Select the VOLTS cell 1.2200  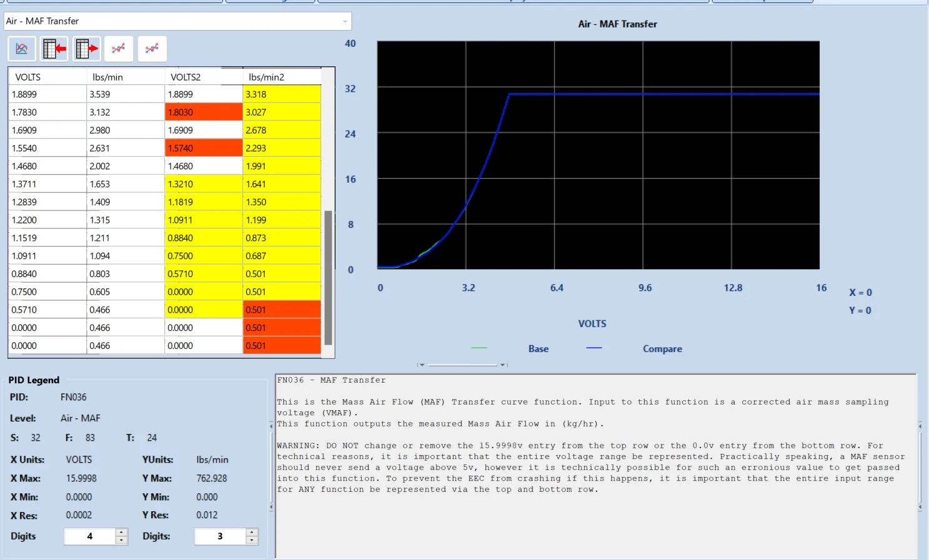(47, 220)
